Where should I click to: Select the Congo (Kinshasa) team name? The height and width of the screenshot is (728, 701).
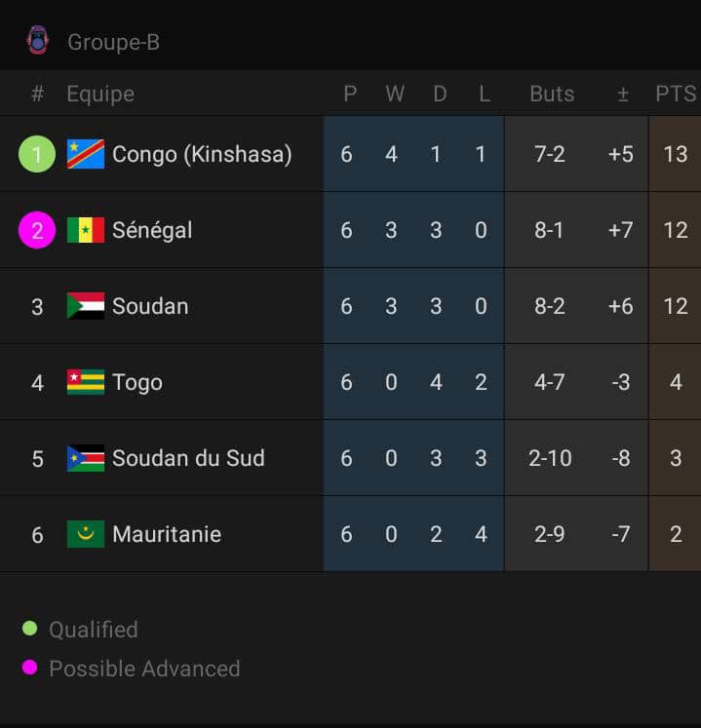202,154
